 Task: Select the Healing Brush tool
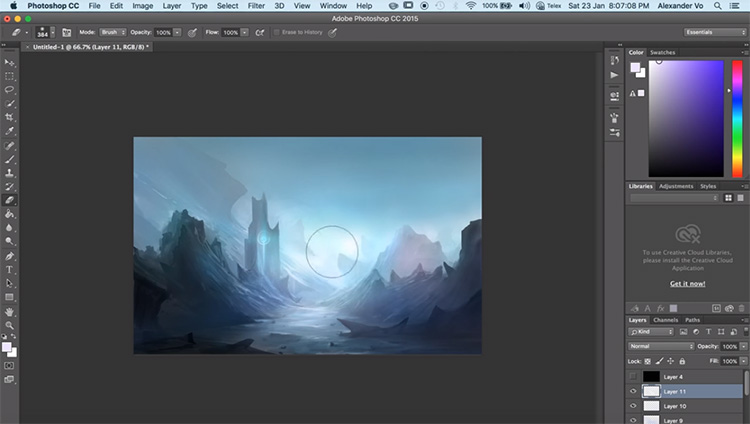[x=9, y=145]
